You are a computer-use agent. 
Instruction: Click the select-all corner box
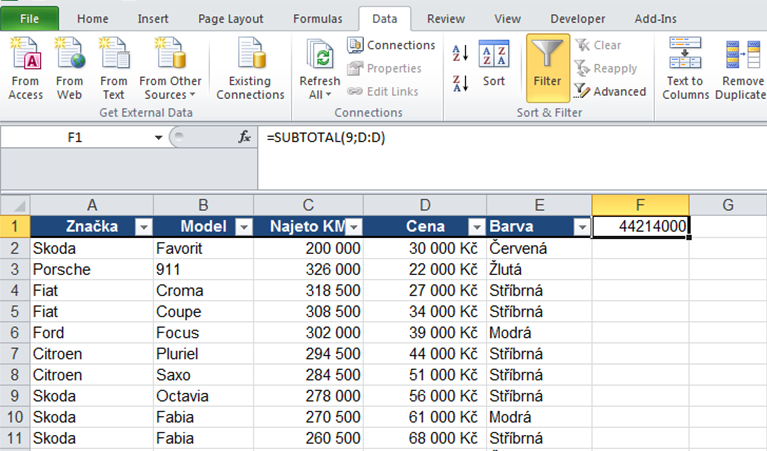click(x=16, y=204)
